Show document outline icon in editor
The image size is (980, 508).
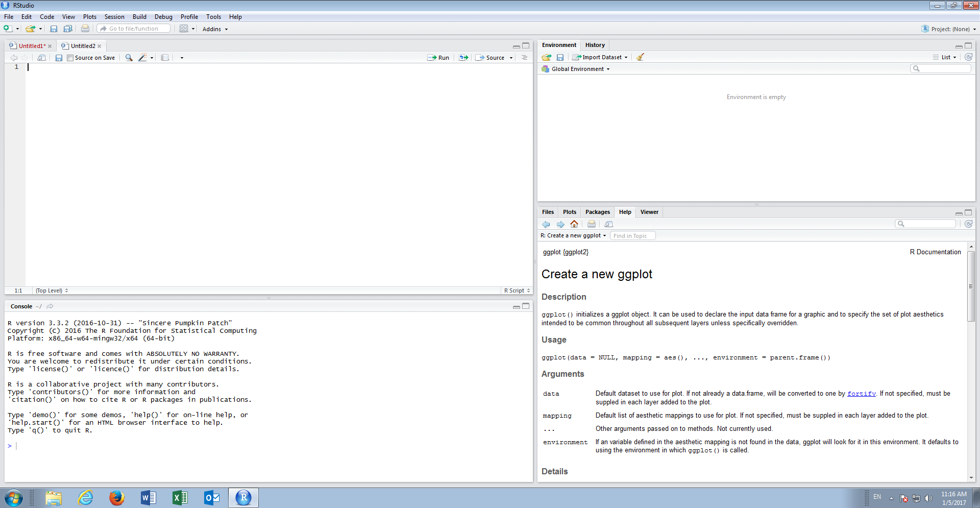click(x=524, y=58)
